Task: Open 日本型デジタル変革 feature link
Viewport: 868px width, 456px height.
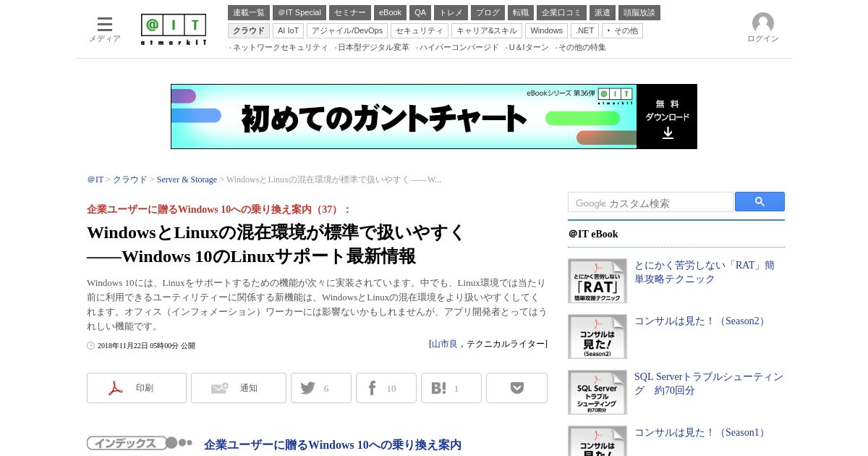Action: pos(373,47)
